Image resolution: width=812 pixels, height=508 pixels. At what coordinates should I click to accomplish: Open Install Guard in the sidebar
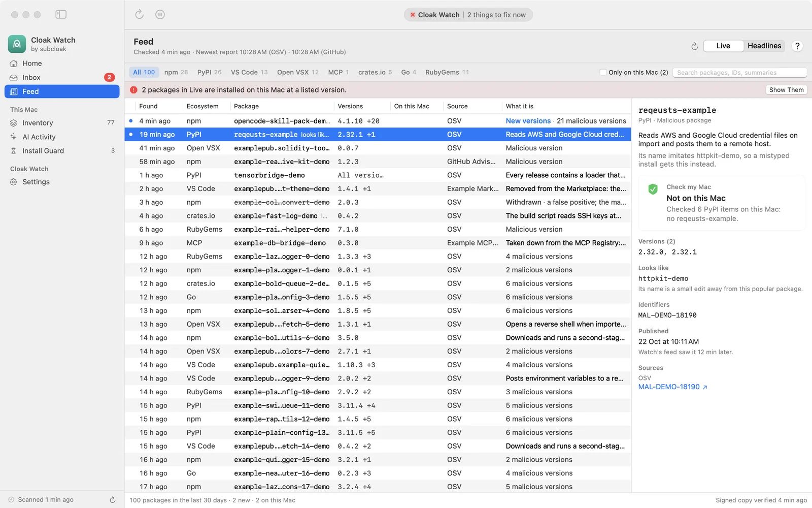62,151
